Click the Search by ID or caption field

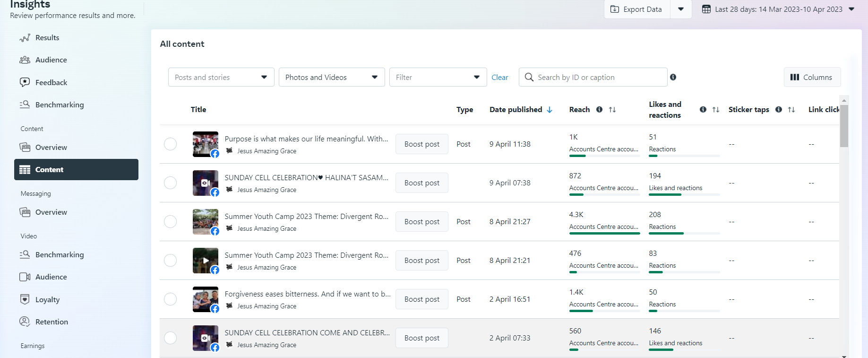pyautogui.click(x=593, y=77)
